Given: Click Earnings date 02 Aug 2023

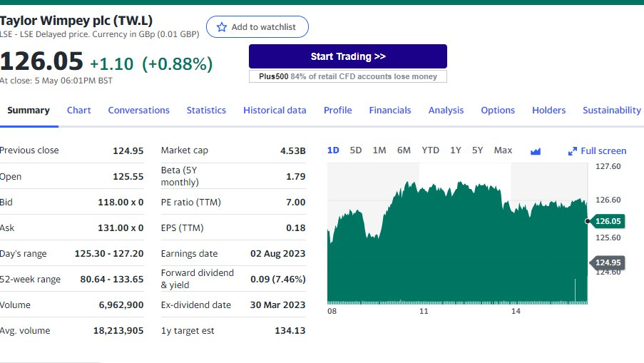Looking at the screenshot, I should pos(278,253).
